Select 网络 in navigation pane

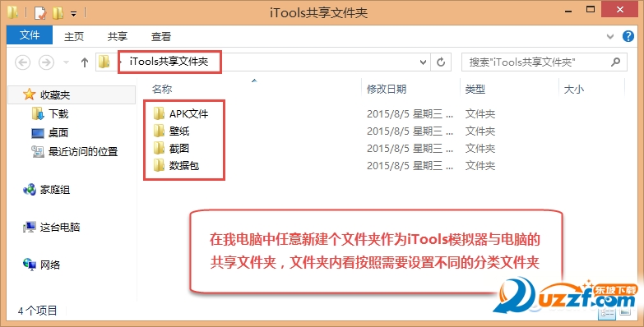point(50,265)
